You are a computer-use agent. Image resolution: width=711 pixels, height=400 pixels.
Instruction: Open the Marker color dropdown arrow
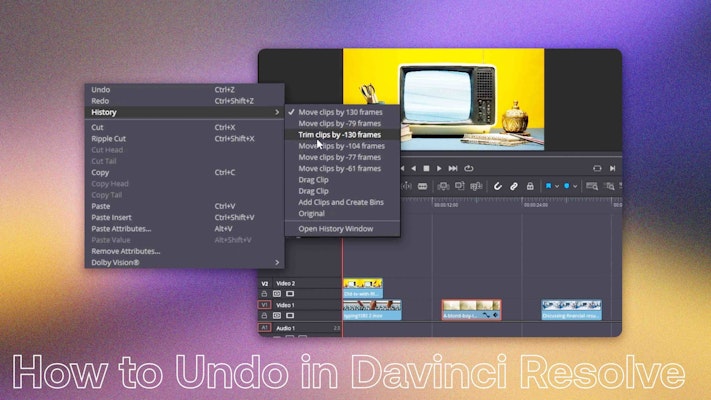click(574, 186)
